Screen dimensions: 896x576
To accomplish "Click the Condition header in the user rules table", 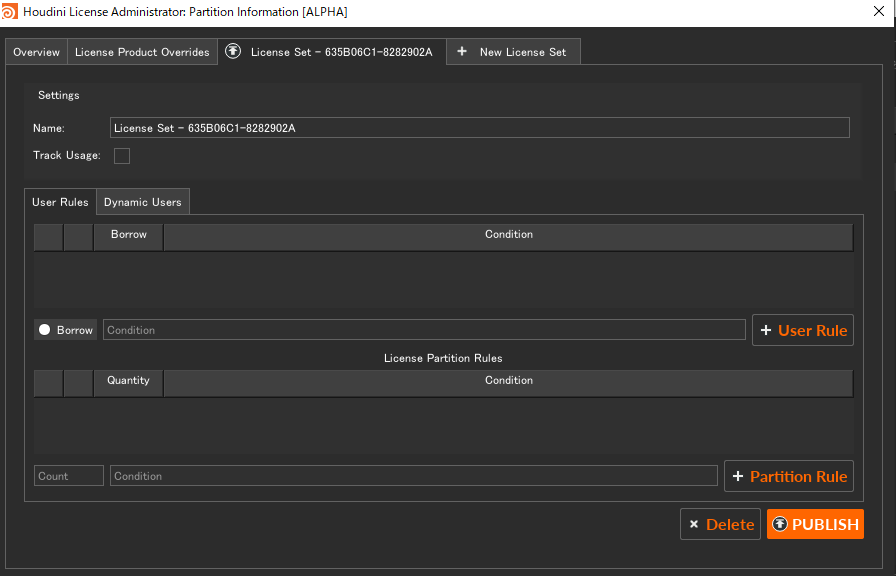I will tap(509, 237).
